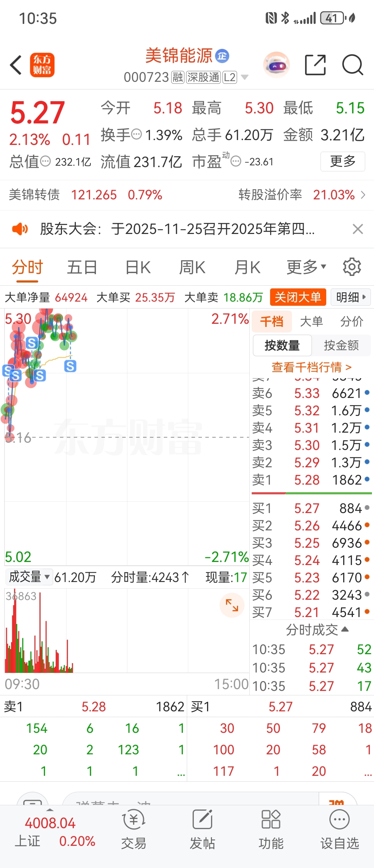This screenshot has width=374, height=868.
Task: Tap the back arrow icon
Action: [16, 65]
